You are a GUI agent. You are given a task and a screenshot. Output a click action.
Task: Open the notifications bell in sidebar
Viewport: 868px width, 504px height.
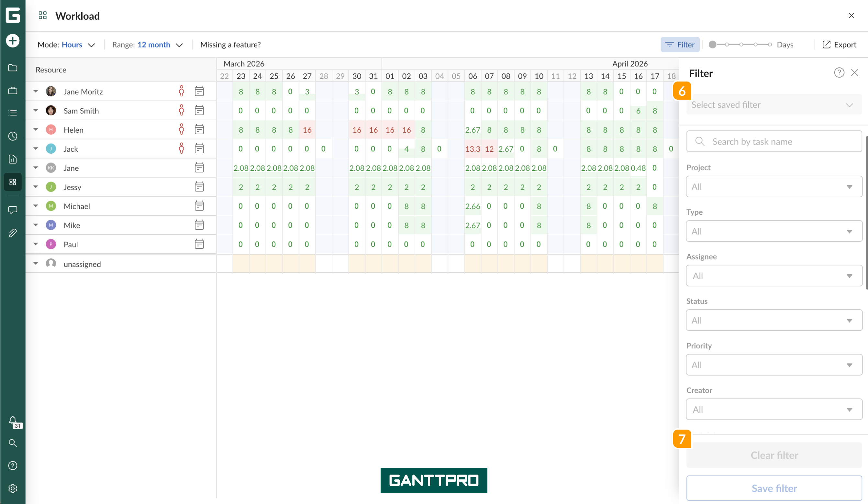point(13,421)
